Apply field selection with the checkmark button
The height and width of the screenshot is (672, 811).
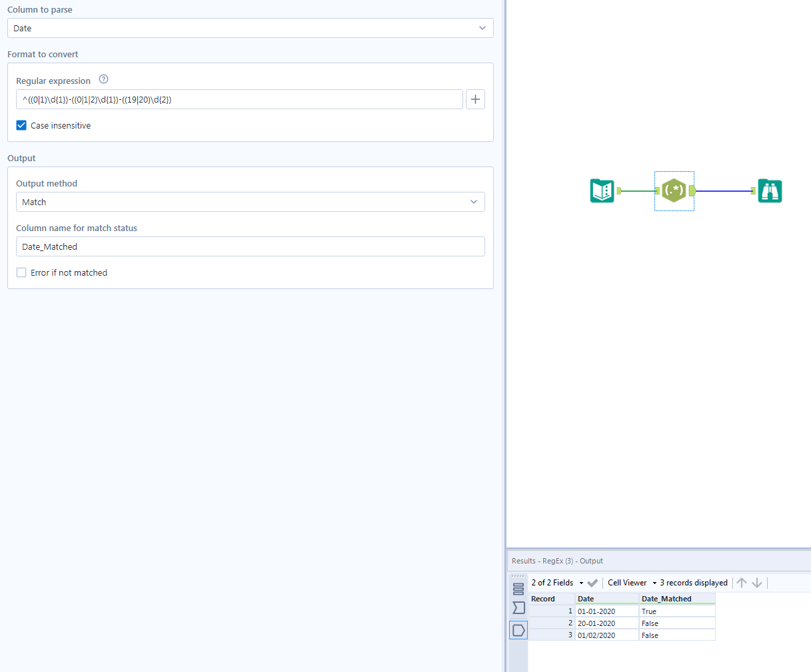(x=592, y=582)
